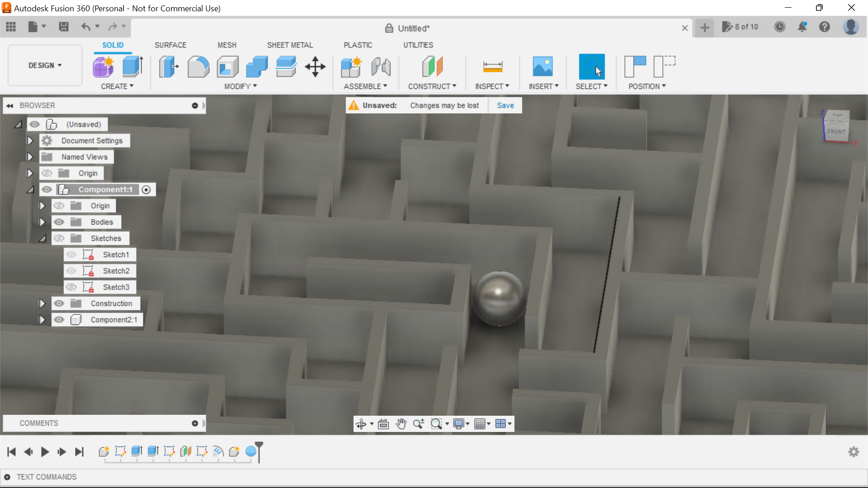Select the Combine tool

pos(256,66)
